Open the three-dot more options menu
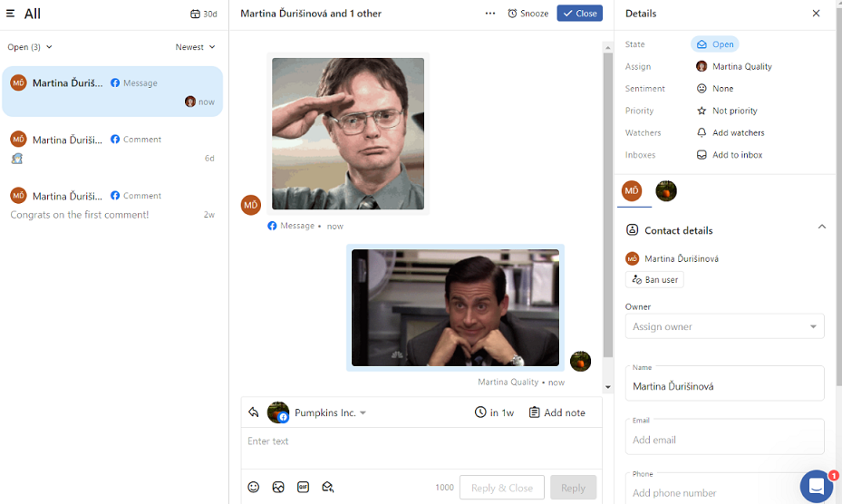 click(489, 14)
